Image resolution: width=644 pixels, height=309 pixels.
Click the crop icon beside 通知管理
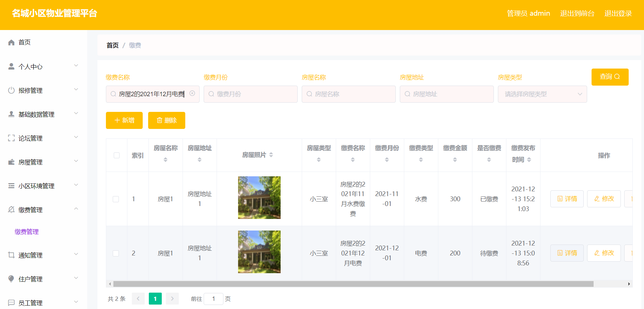(11, 255)
